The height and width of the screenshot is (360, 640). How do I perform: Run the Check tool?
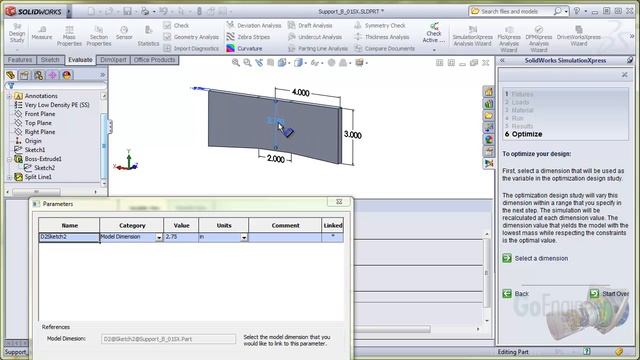click(x=176, y=25)
